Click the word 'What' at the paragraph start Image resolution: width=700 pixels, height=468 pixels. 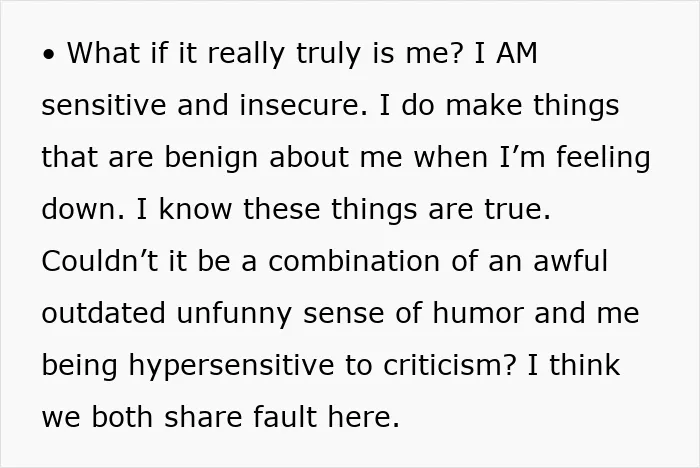[x=103, y=53]
